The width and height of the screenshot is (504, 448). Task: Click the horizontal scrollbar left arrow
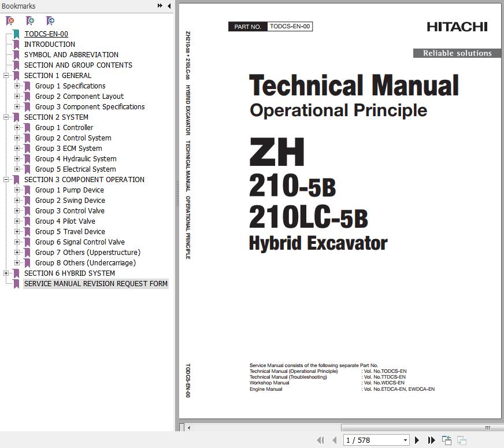[189, 428]
